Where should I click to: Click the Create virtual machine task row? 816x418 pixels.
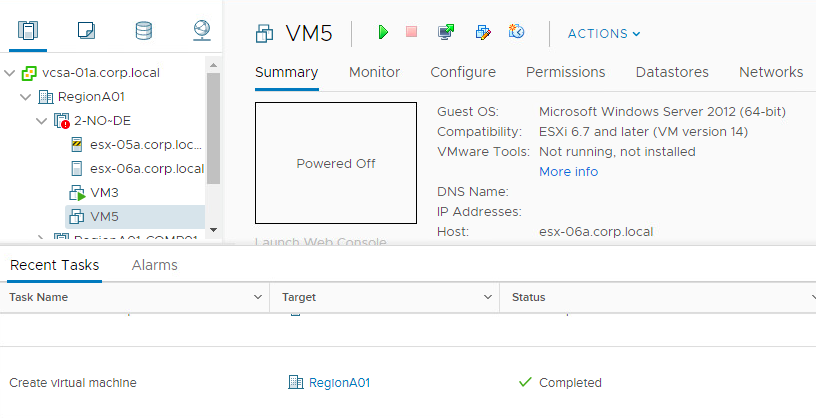[408, 382]
